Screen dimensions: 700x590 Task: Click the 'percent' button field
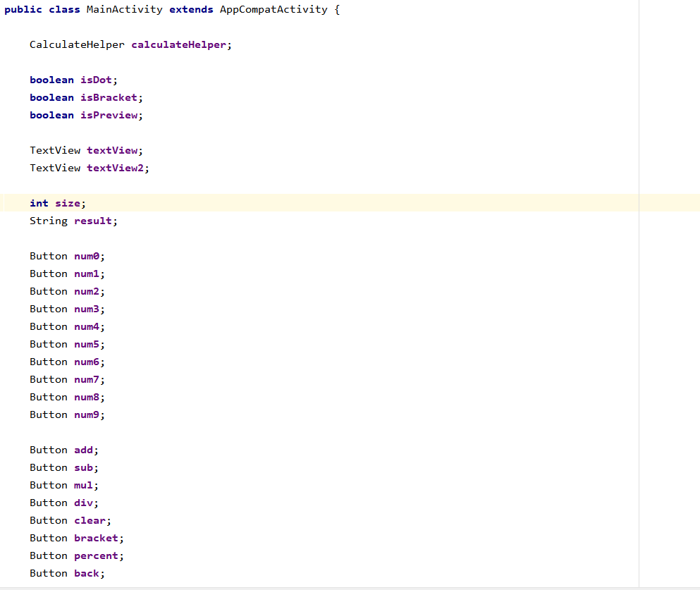pyautogui.click(x=96, y=555)
